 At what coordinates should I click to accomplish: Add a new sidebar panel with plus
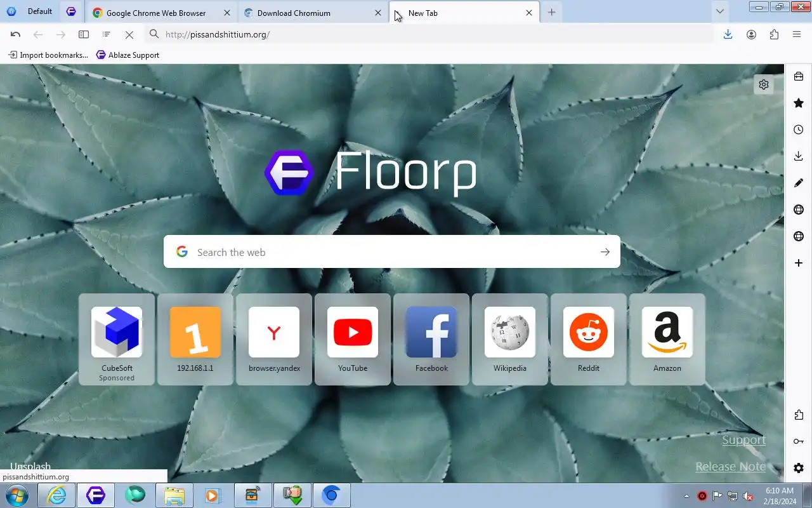799,263
